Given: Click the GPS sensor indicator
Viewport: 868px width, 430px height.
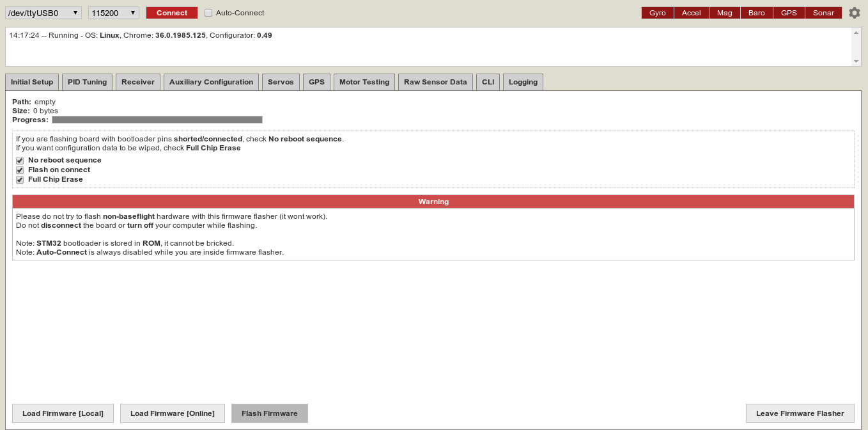Looking at the screenshot, I should [789, 13].
